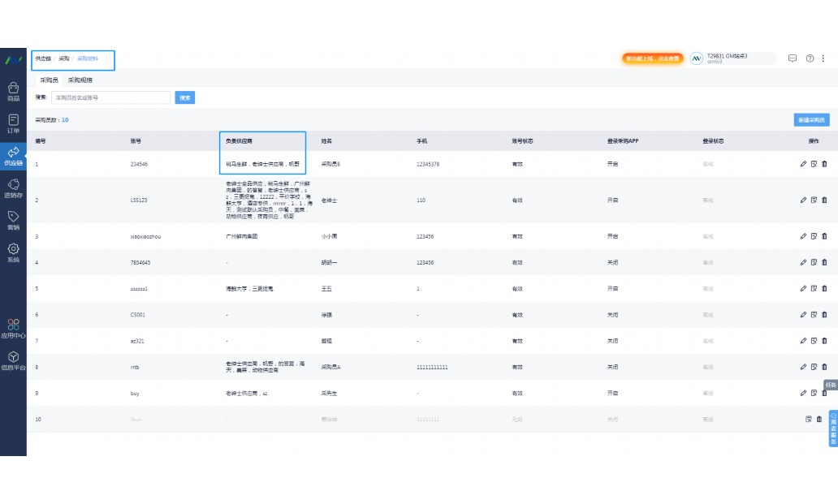
Task: Open 应用中心 in the sidebar
Action: click(x=13, y=328)
